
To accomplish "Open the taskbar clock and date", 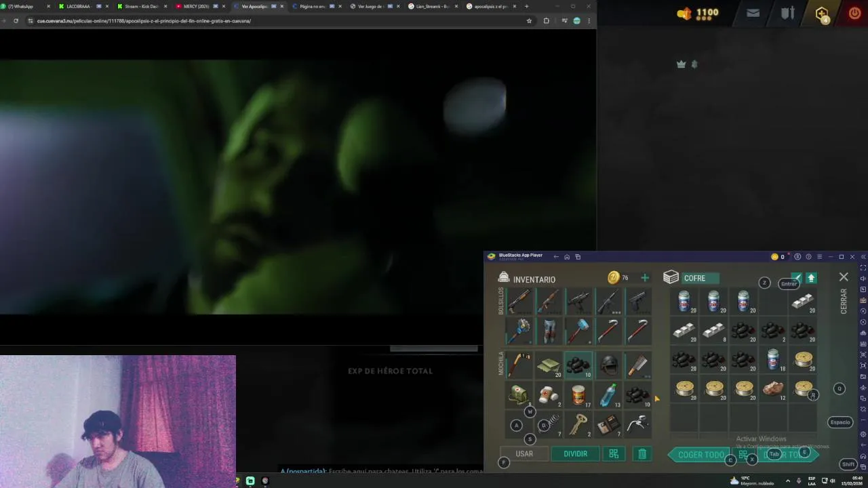I will pyautogui.click(x=853, y=481).
